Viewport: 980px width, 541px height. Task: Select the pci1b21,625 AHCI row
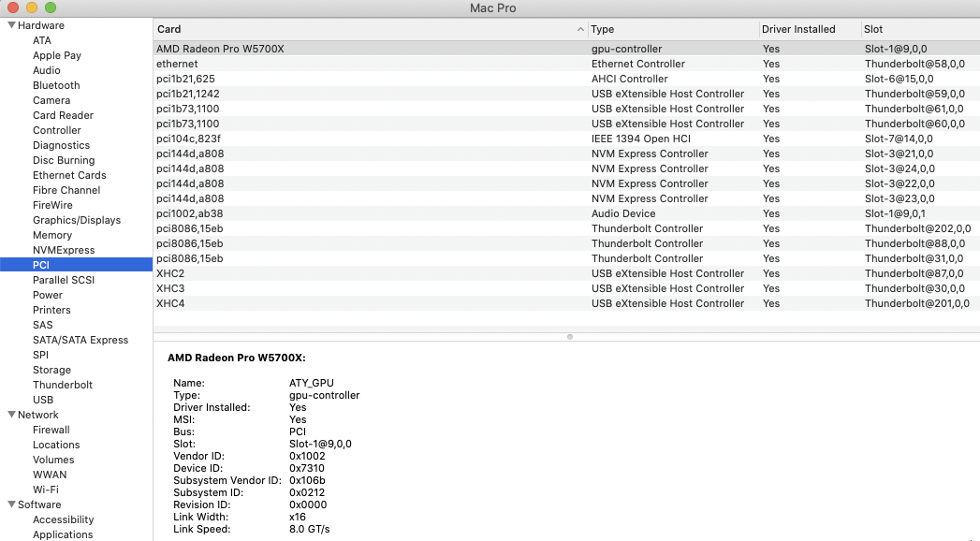(566, 79)
